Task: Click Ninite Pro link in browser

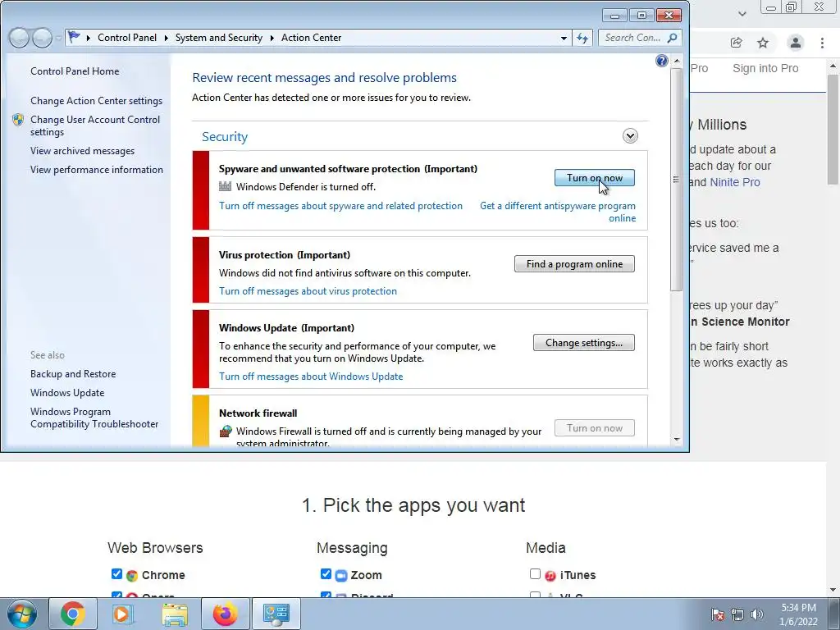Action: tap(734, 182)
